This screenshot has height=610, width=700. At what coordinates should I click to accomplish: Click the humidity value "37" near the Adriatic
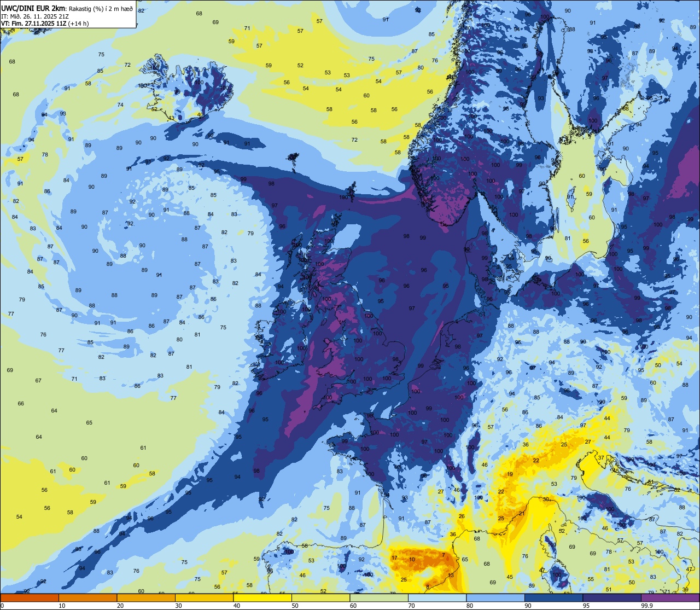[x=600, y=458]
